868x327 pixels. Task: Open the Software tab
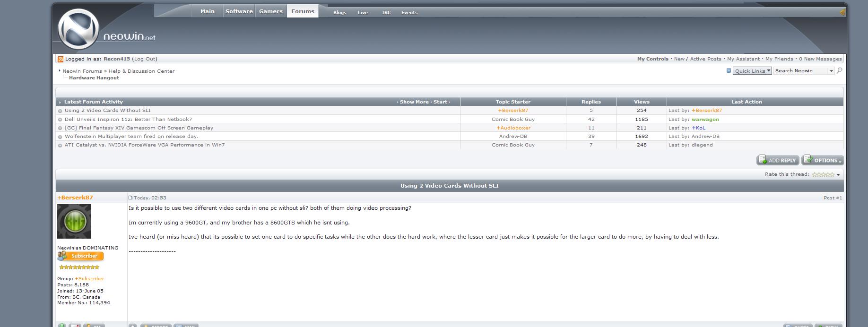(x=239, y=11)
